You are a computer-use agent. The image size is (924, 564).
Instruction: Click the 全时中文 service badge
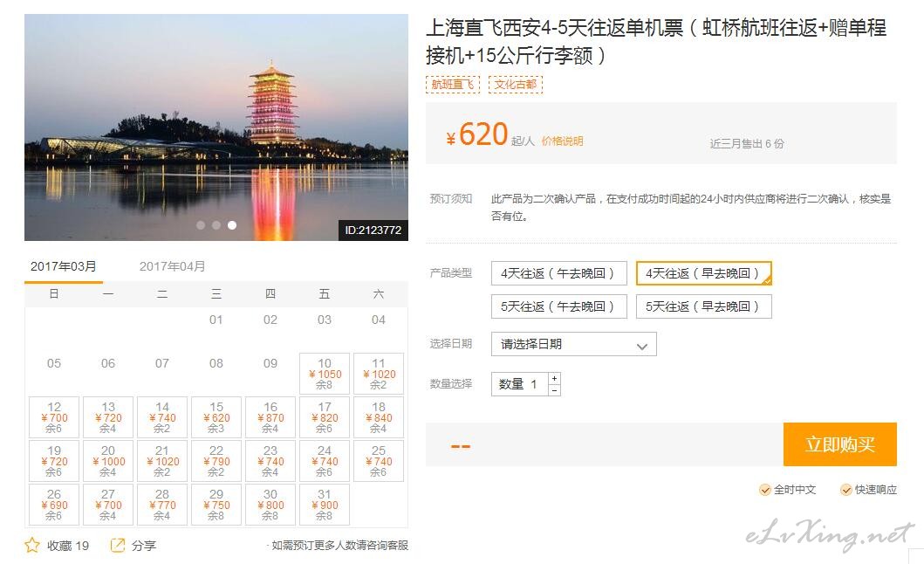(788, 490)
